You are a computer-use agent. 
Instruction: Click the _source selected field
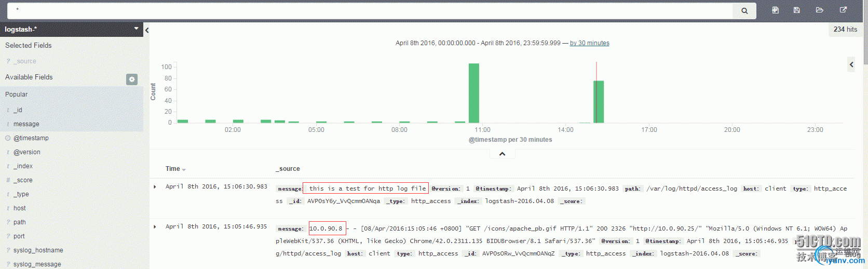[x=25, y=61]
